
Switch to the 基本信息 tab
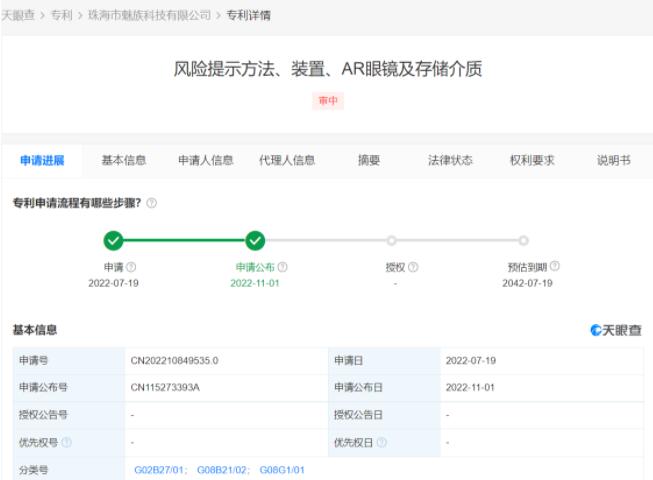(x=124, y=160)
